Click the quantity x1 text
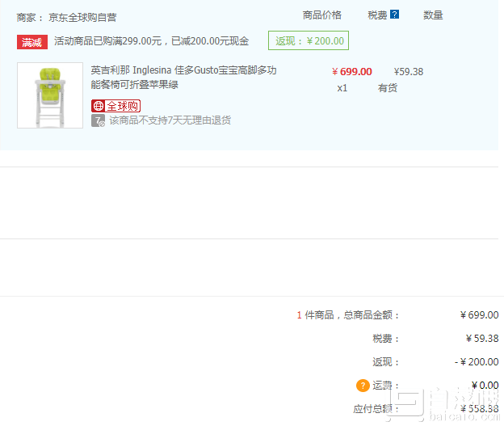 (342, 88)
